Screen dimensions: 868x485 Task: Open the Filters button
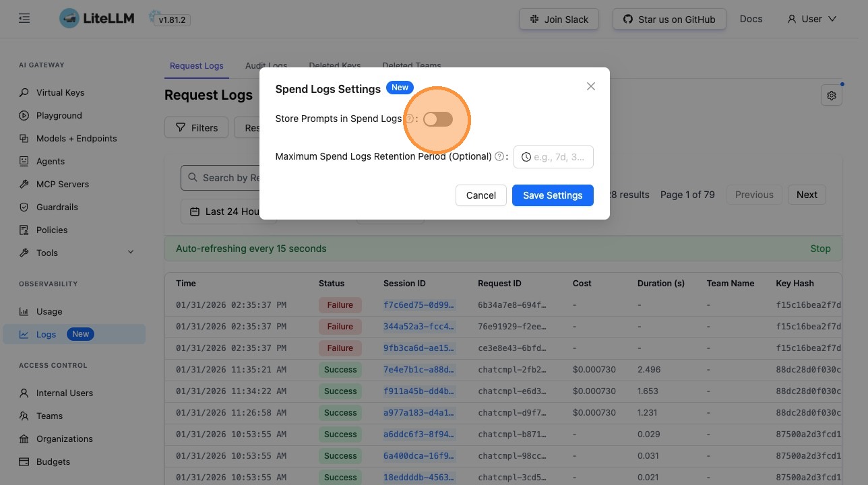coord(197,127)
